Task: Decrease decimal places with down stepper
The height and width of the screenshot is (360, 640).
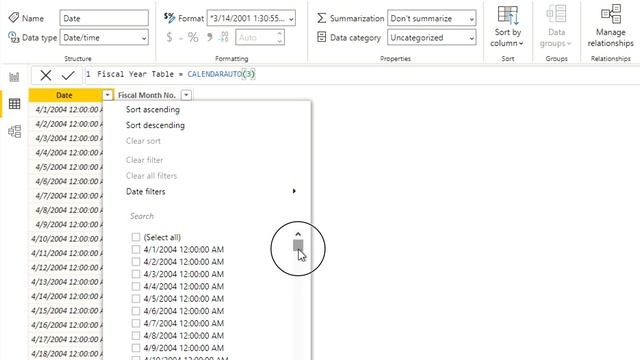Action: pyautogui.click(x=280, y=41)
